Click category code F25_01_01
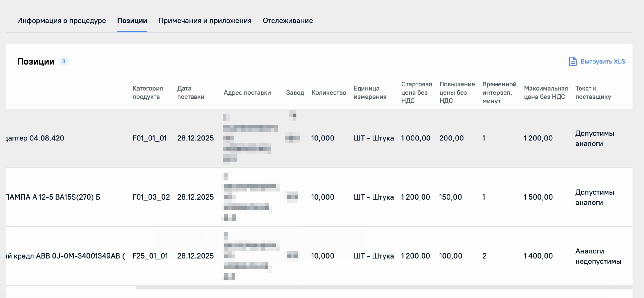This screenshot has width=644, height=298. (x=150, y=256)
